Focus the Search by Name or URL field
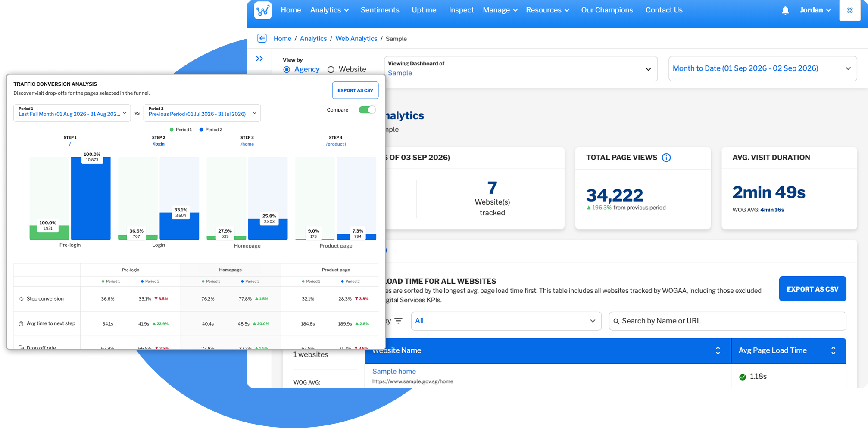 [727, 321]
